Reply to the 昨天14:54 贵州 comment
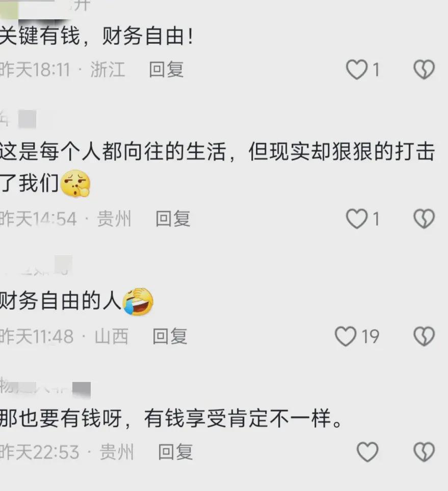 tap(173, 219)
